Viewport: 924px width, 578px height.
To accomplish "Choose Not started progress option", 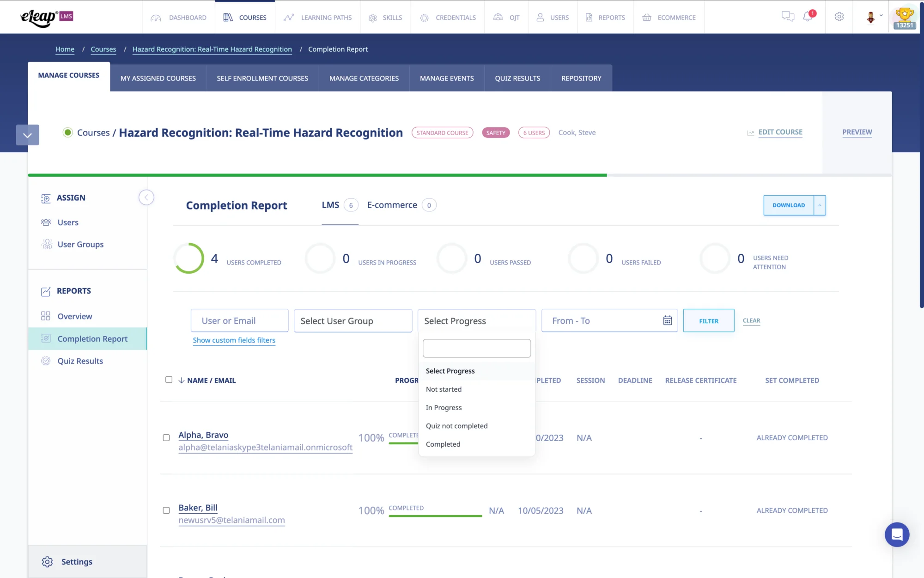I will [477, 389].
